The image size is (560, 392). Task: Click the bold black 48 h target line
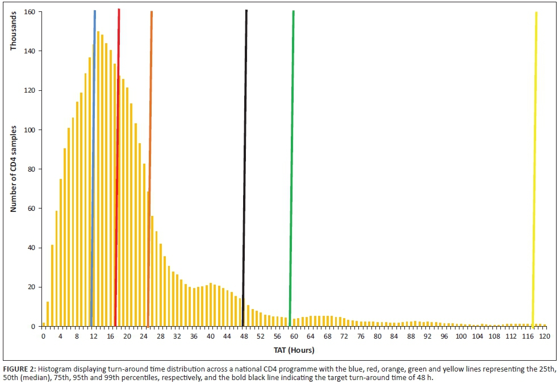pyautogui.click(x=245, y=170)
